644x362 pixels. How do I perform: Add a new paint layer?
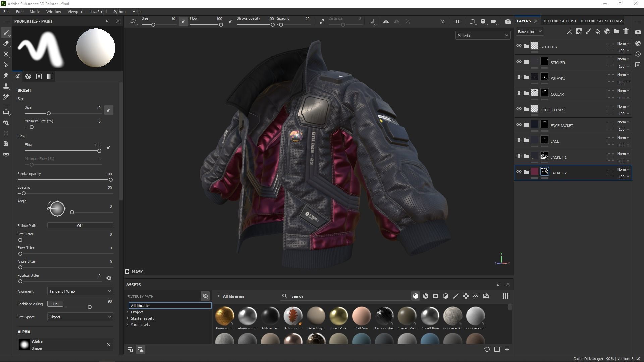(588, 32)
